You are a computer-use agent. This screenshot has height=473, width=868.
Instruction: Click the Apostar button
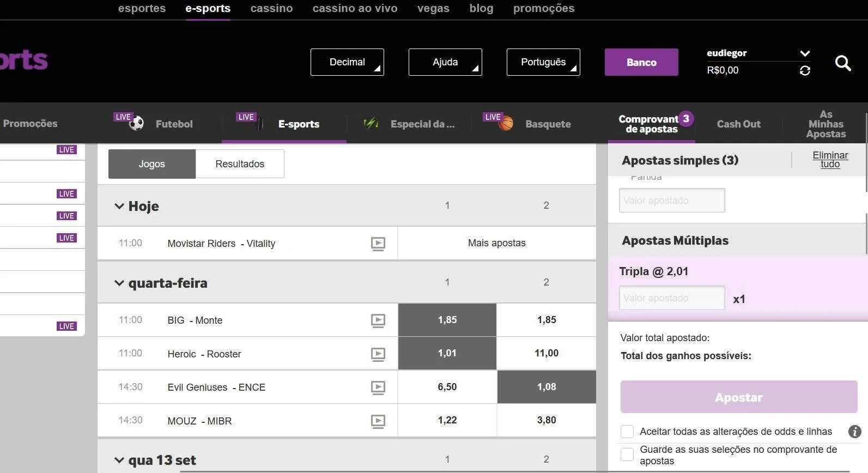[739, 397]
